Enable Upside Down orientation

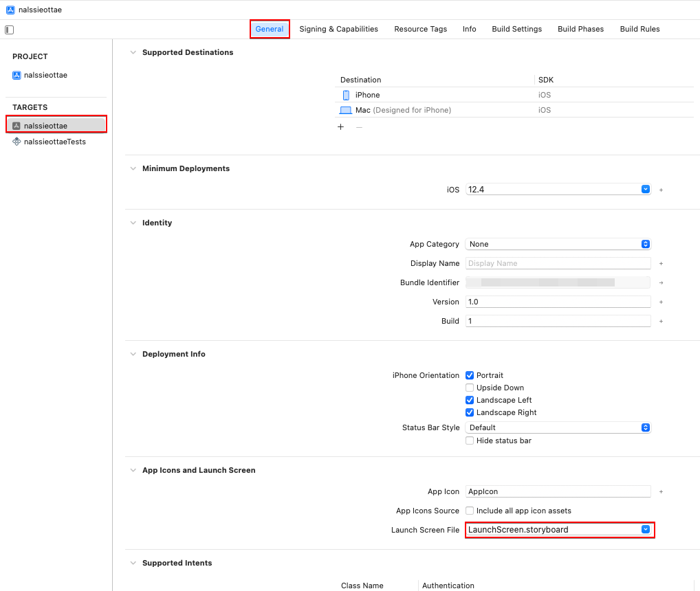click(x=470, y=388)
